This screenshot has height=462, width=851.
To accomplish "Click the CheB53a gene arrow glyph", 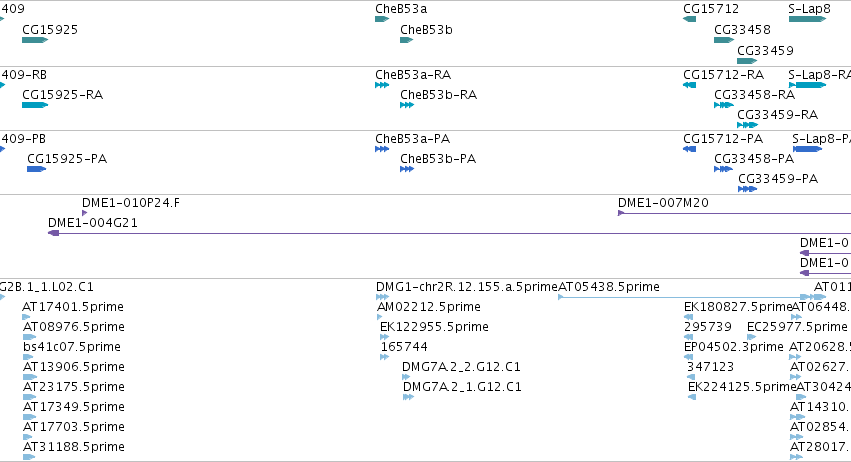I will pyautogui.click(x=382, y=19).
